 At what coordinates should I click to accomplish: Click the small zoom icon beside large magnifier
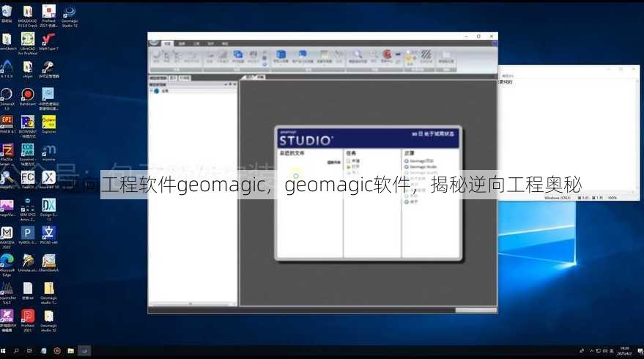tap(374, 55)
